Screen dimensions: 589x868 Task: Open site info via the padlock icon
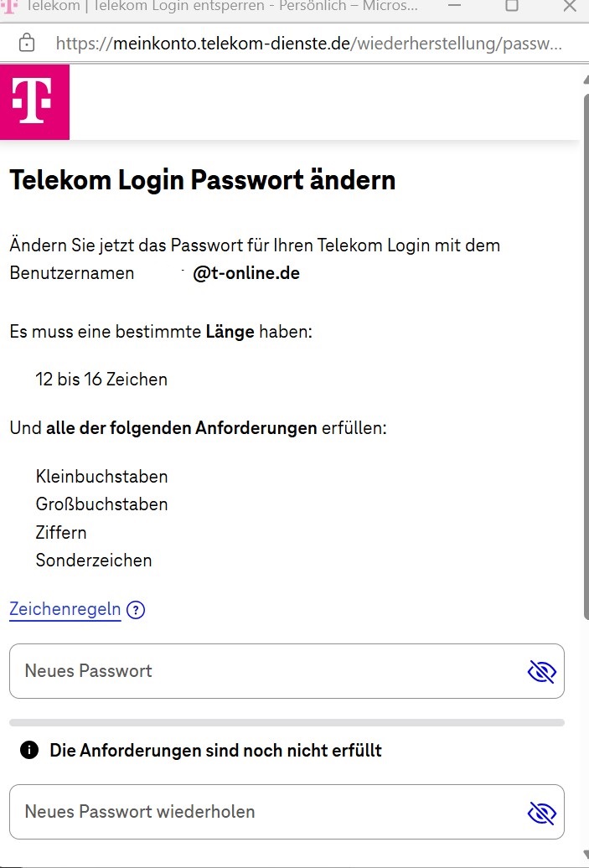(27, 44)
